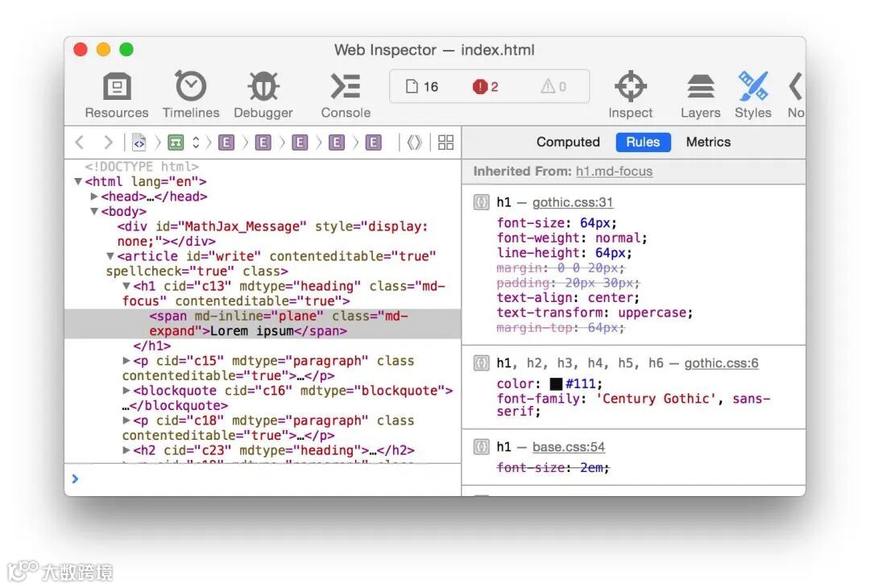Open the h1.md-focus inherited link
This screenshot has height=588, width=870.
[x=614, y=172]
